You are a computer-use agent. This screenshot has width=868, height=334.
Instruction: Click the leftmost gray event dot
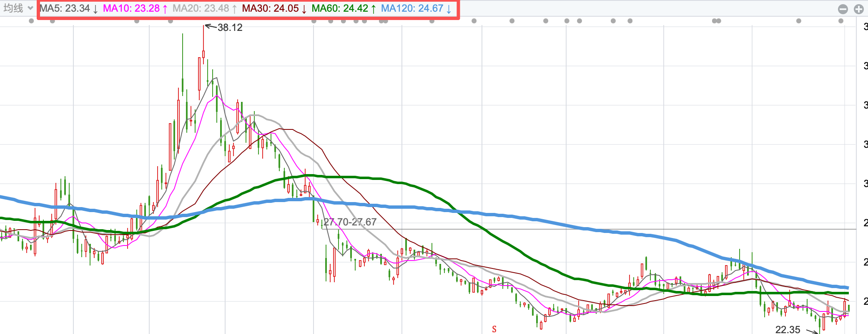point(31,21)
